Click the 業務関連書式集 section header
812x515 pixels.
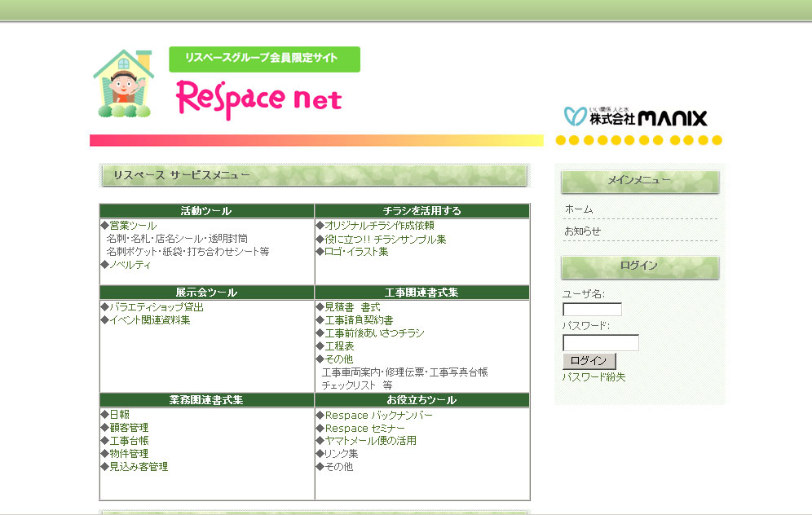(206, 400)
